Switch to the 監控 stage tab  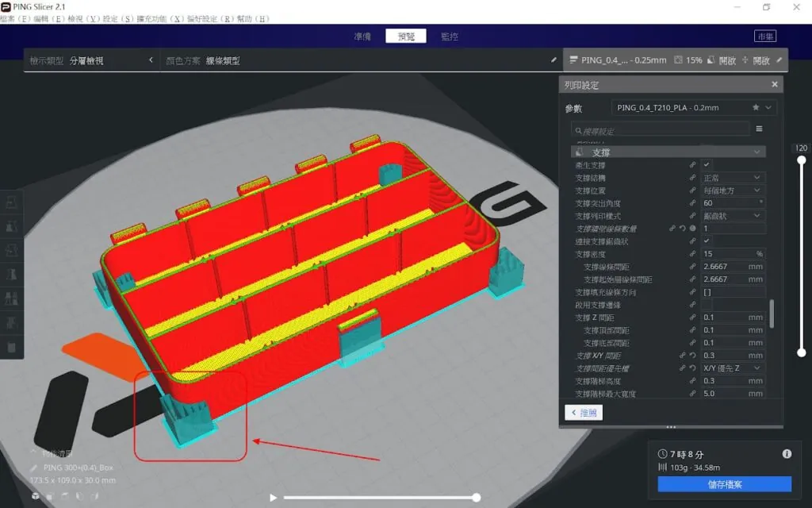450,37
